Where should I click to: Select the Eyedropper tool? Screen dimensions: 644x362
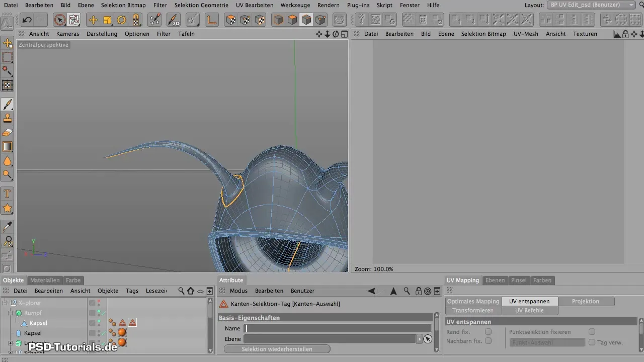point(8,227)
